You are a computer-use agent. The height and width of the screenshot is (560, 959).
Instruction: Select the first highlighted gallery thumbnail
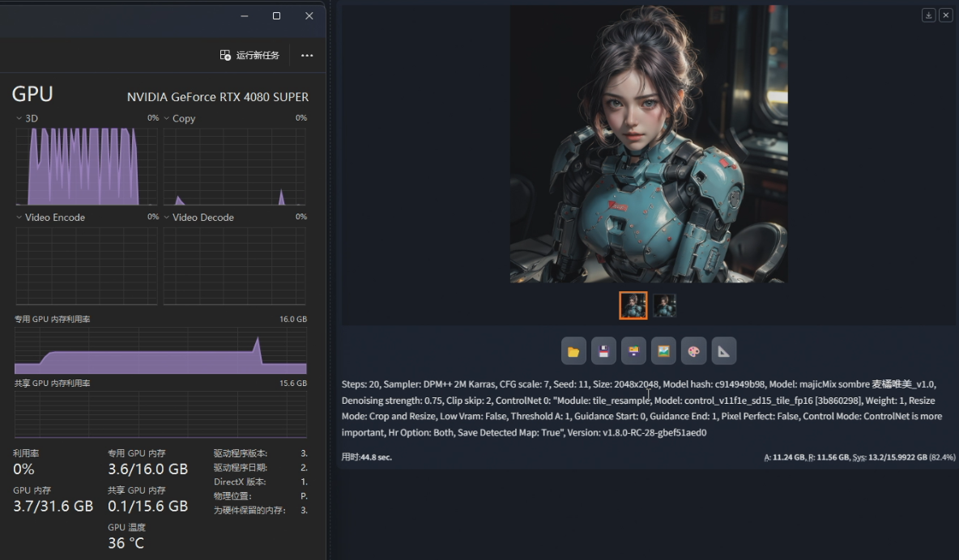(x=633, y=305)
